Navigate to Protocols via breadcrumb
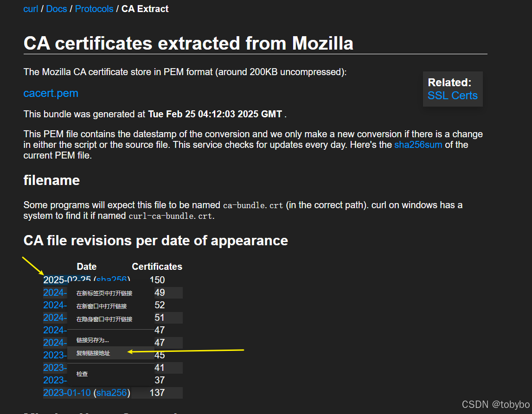The image size is (532, 414). point(94,9)
